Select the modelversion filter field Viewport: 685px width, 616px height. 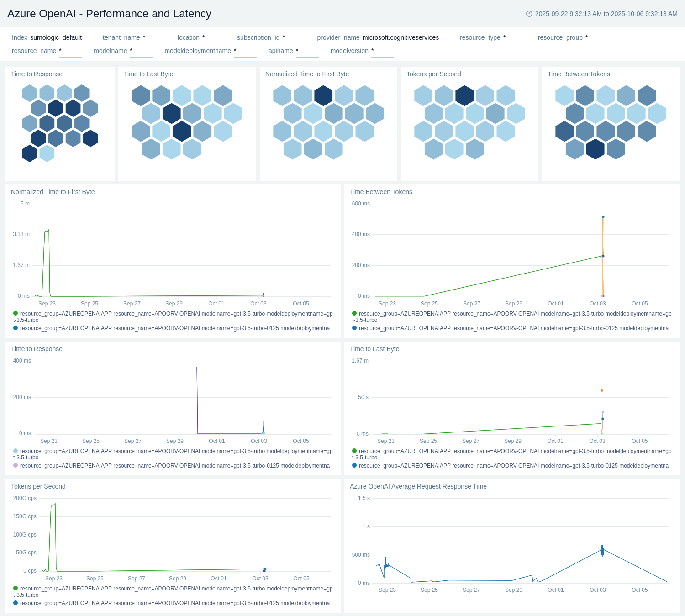coord(382,51)
